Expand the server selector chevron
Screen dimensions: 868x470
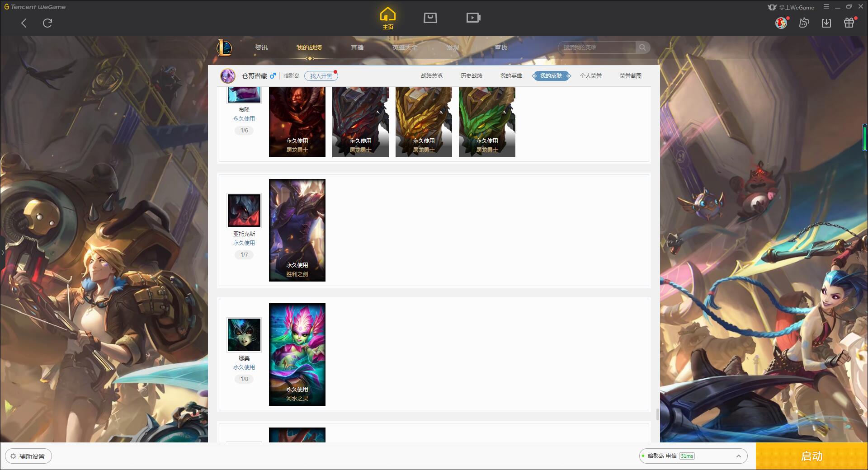click(x=739, y=456)
